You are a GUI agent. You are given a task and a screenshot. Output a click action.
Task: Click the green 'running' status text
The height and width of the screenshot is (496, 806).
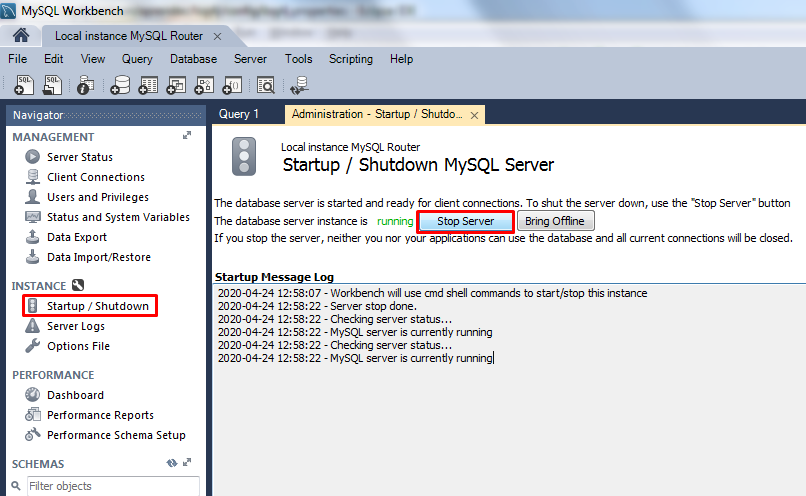(x=395, y=221)
